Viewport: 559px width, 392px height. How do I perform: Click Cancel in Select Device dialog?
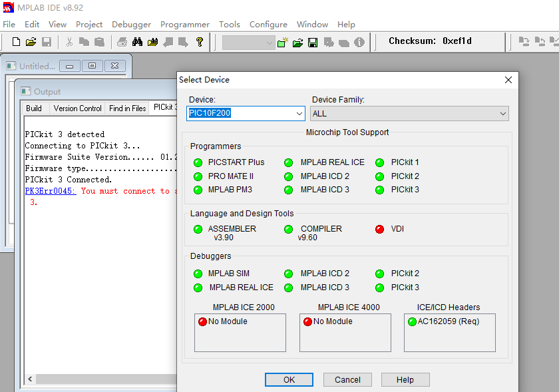(347, 379)
